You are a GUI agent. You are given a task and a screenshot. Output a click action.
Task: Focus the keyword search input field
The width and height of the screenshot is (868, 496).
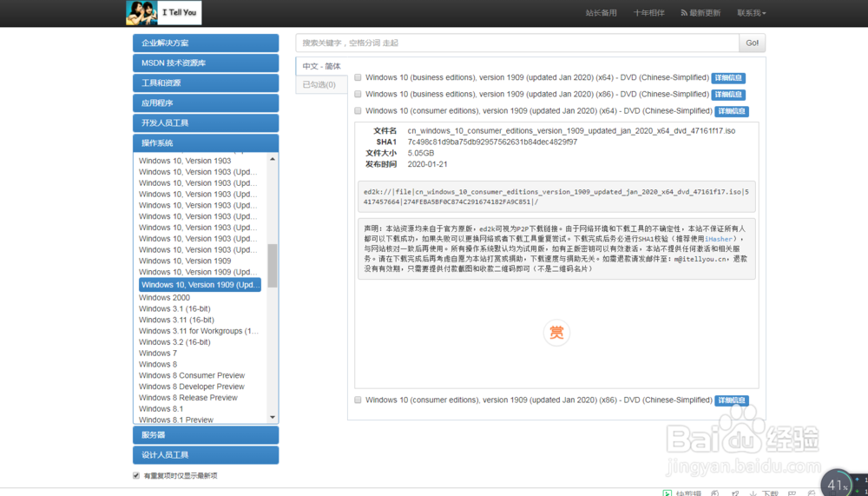click(517, 43)
